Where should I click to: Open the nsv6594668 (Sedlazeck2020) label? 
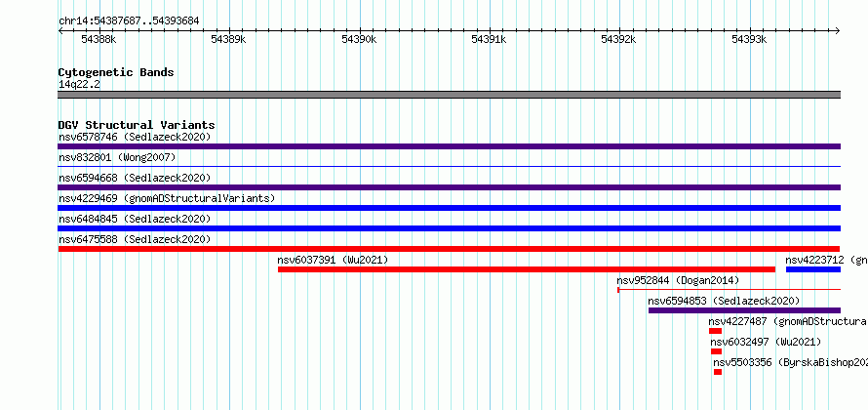click(x=135, y=178)
